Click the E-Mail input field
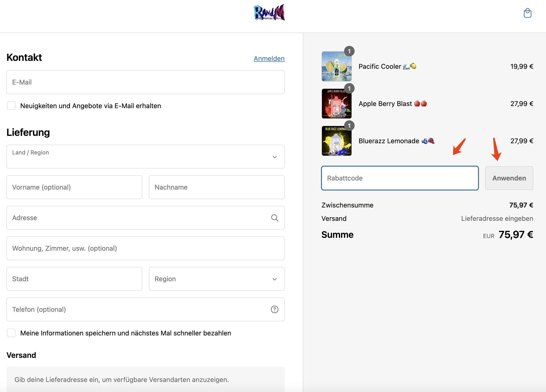Viewport: 546px width, 392px height. (145, 82)
